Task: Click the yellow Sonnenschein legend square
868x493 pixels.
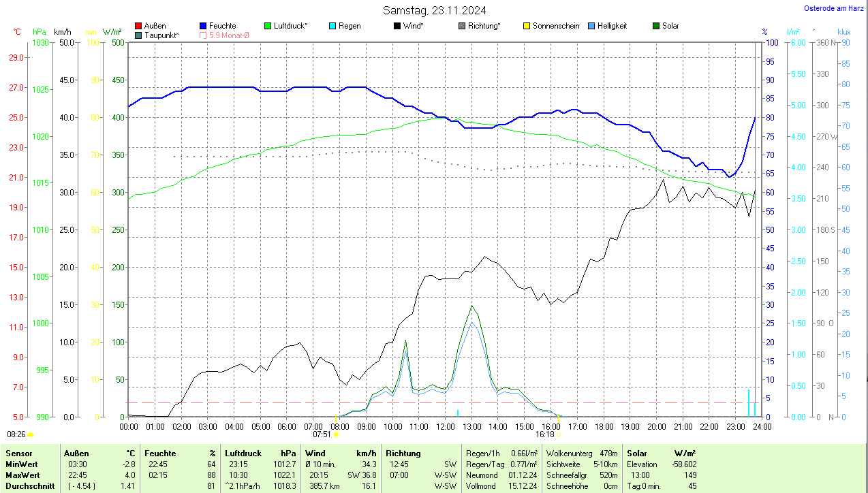Action: coord(527,26)
